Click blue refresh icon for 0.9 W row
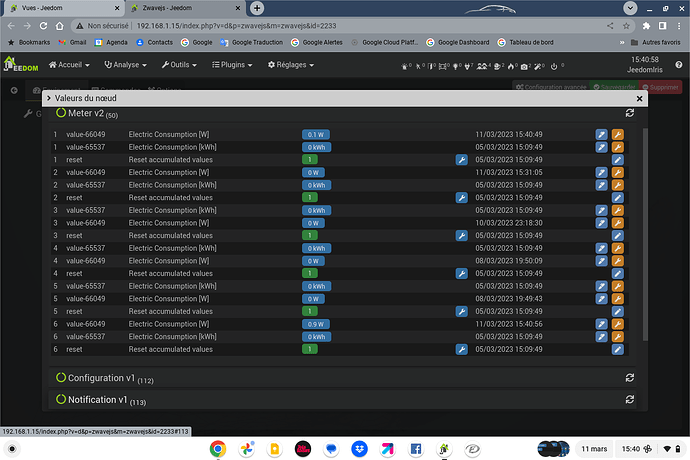Image resolution: width=690 pixels, height=460 pixels. [601, 324]
